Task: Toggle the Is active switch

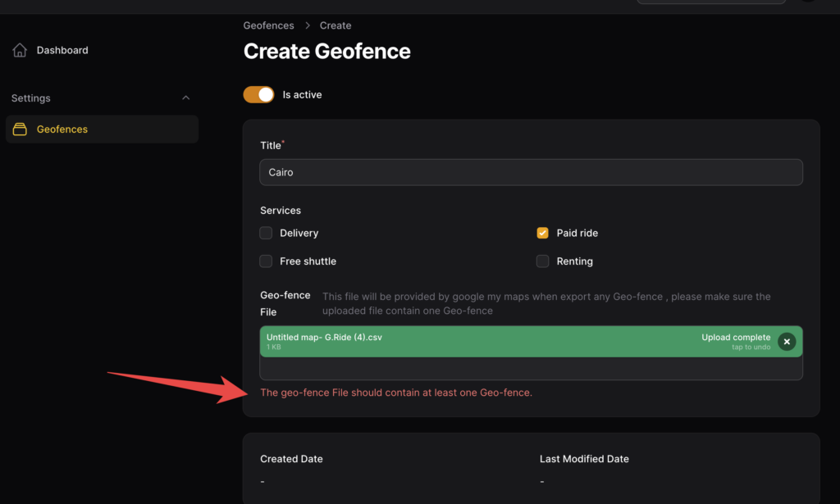Action: click(258, 95)
